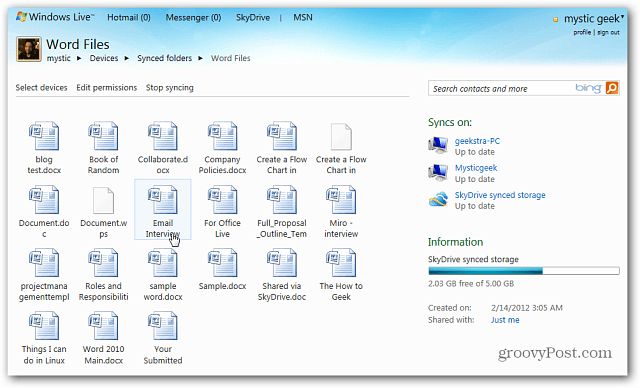
Task: Open the Your Submitted document icon
Action: [163, 326]
